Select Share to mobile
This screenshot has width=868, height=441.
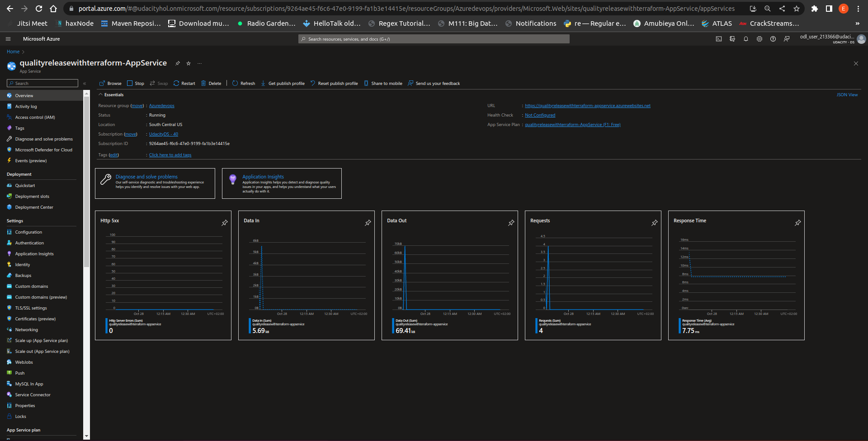[383, 83]
